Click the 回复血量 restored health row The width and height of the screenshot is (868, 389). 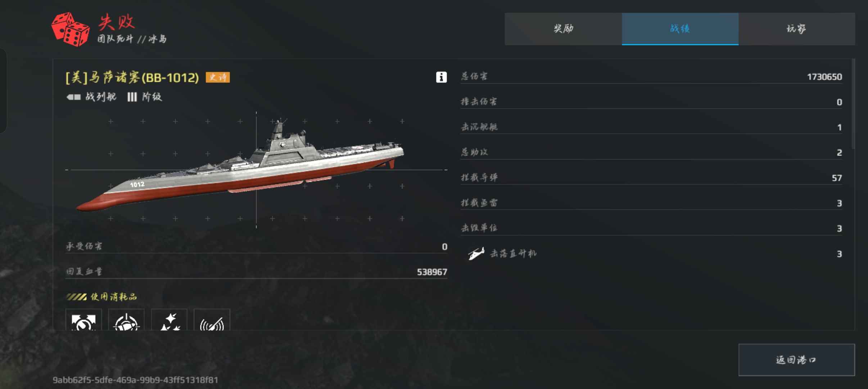[x=256, y=272]
